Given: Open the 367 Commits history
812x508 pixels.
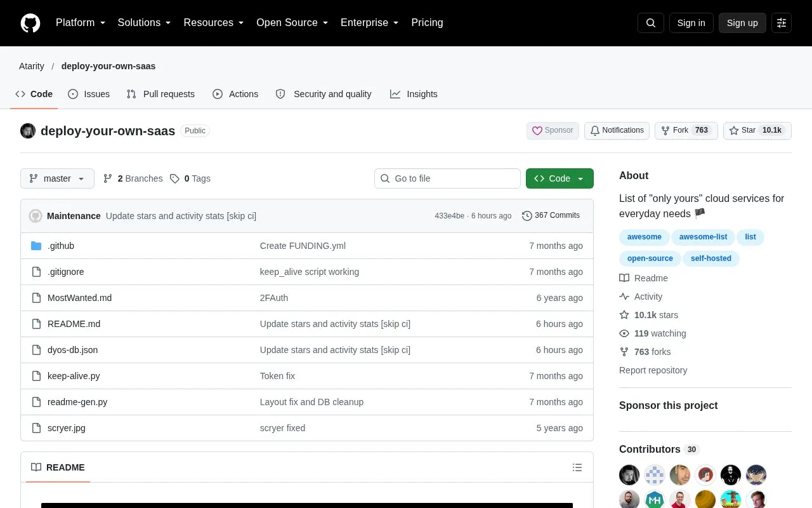Looking at the screenshot, I should [551, 216].
